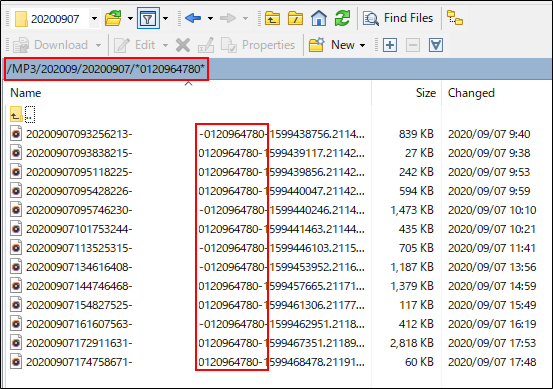Select file 20200907095428226-
553x389 pixels.
[x=79, y=191]
